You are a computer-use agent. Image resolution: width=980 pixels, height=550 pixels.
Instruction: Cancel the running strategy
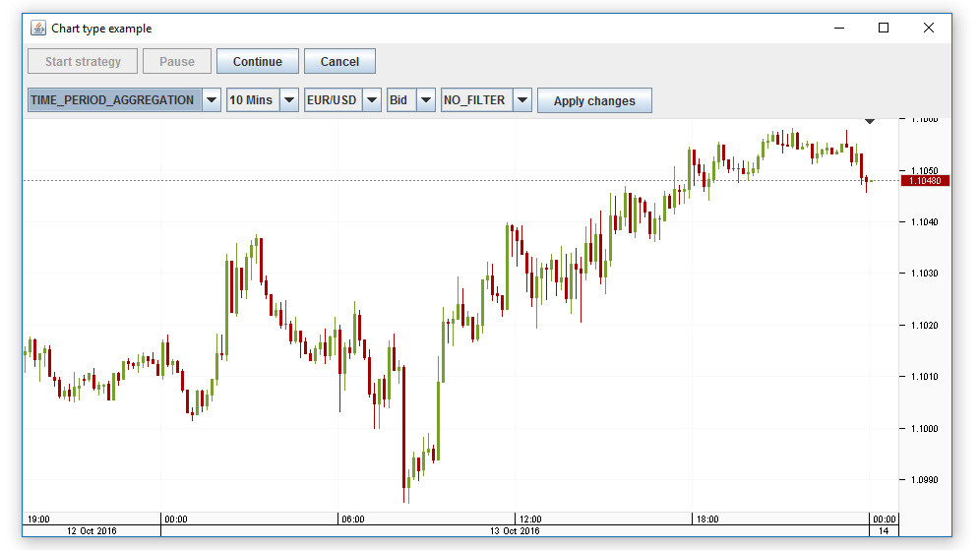[340, 61]
